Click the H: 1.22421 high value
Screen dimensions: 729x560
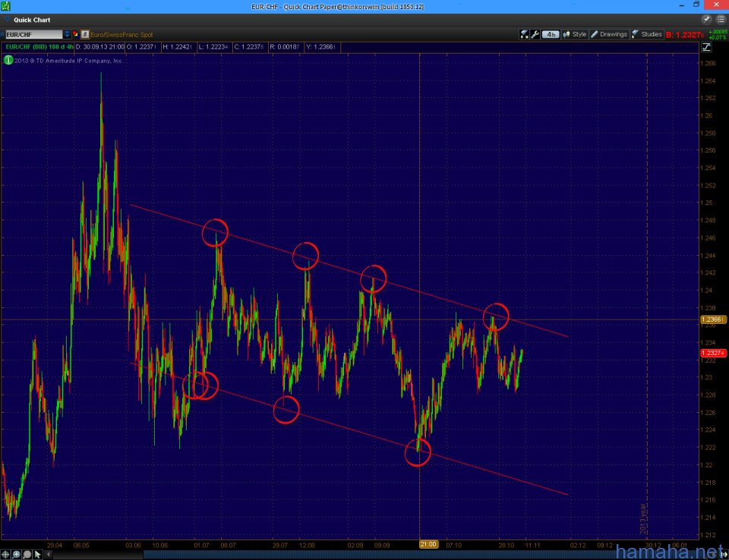coord(178,47)
